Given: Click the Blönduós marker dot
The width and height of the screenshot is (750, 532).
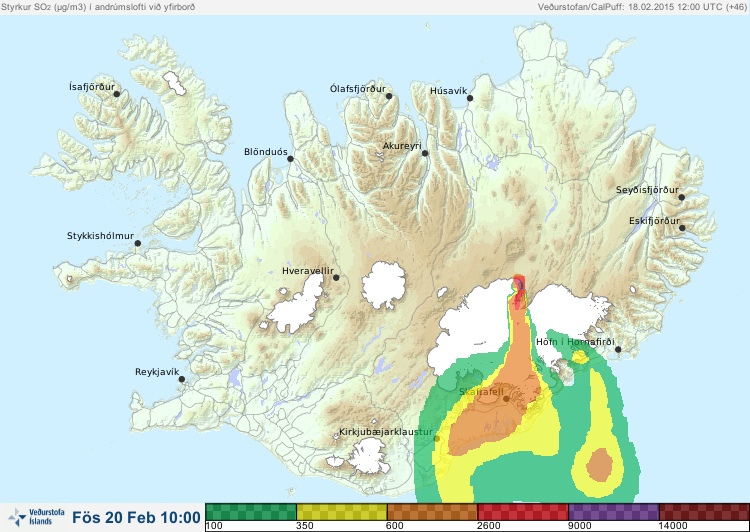Looking at the screenshot, I should tap(290, 158).
